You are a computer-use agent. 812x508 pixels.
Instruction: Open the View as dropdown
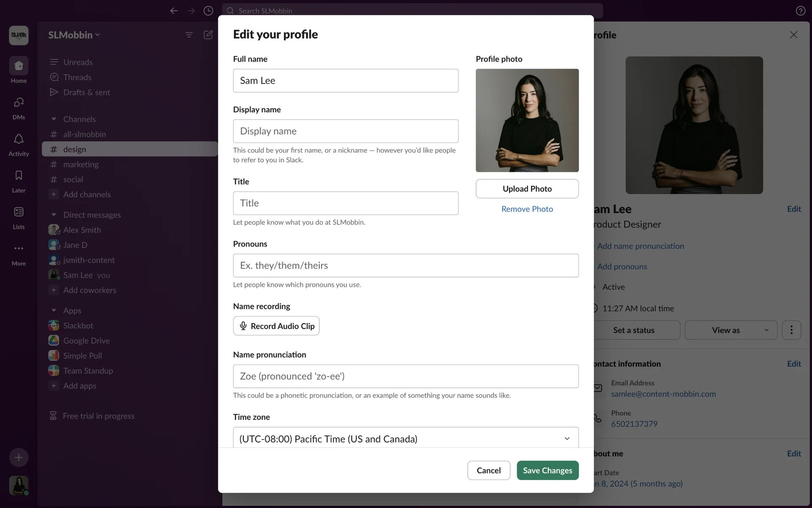(731, 330)
